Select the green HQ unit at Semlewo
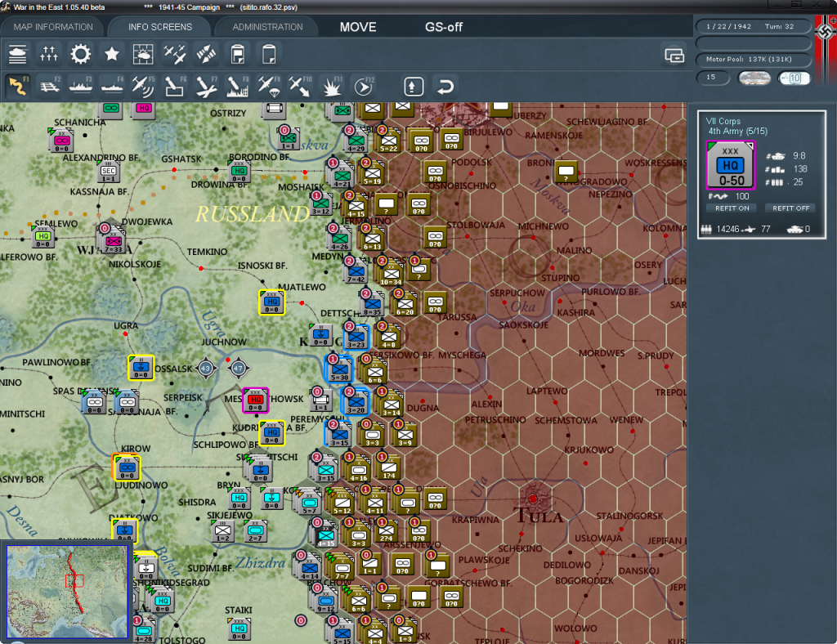 43,236
